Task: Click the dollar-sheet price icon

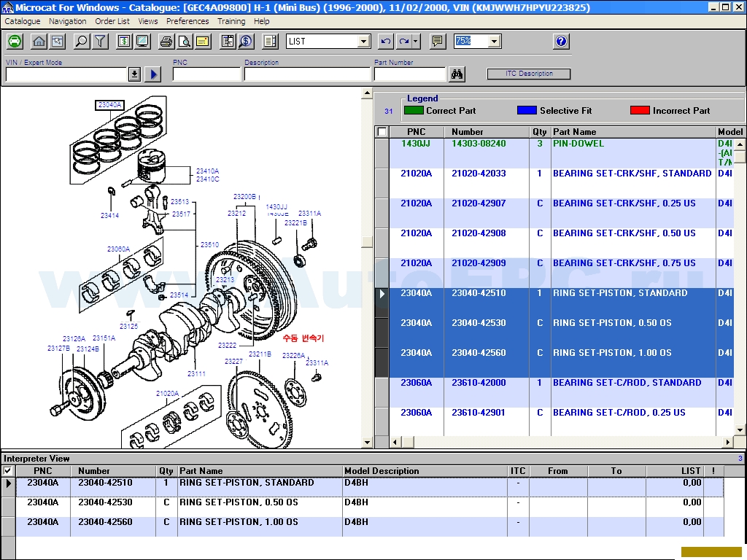Action: click(x=124, y=42)
